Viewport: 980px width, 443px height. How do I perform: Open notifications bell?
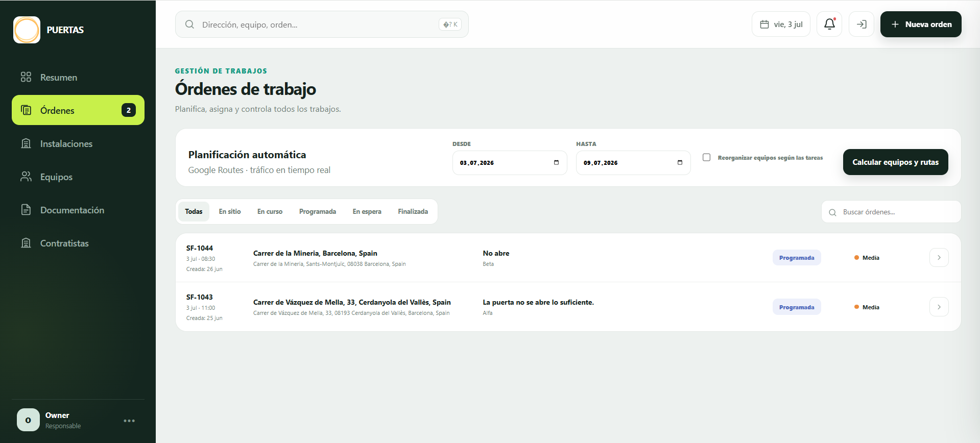tap(829, 24)
